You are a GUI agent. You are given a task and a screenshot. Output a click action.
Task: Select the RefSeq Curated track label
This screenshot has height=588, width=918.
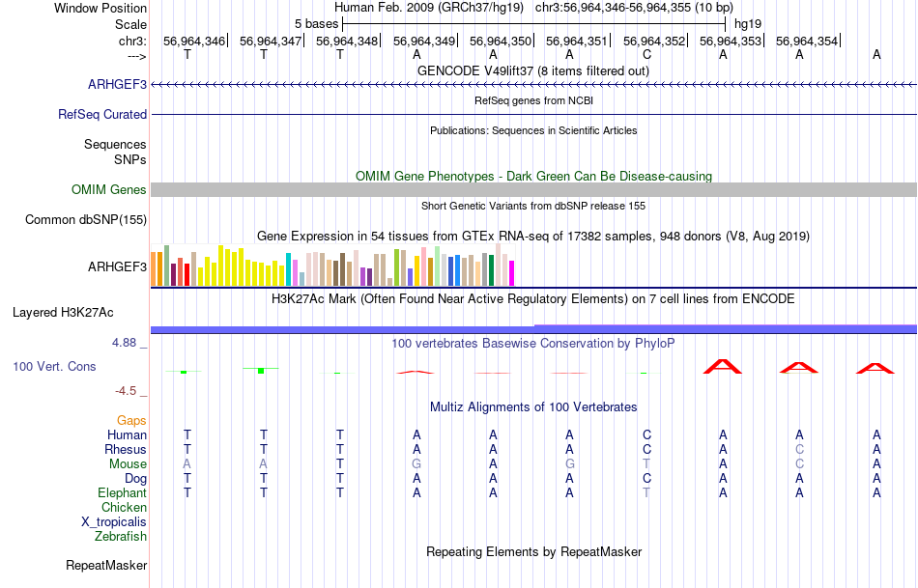pos(101,114)
